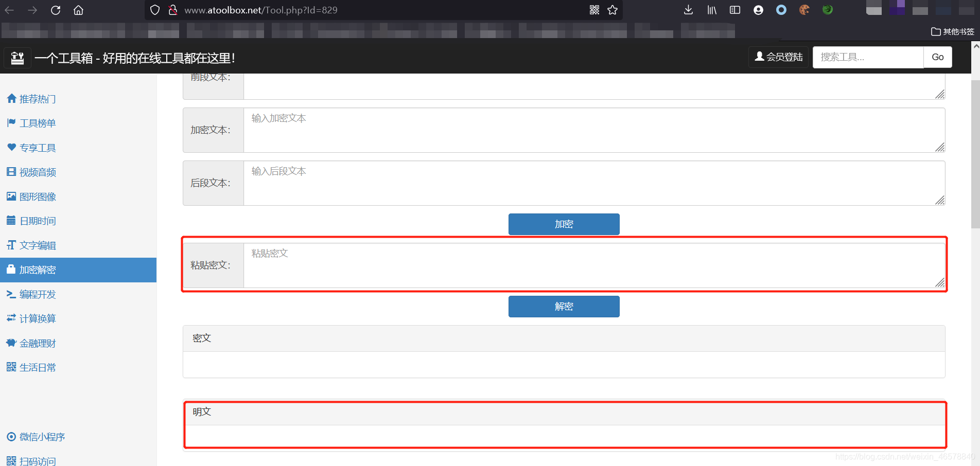The width and height of the screenshot is (980, 466).
Task: Click the 会员登陆 login button
Action: point(779,57)
